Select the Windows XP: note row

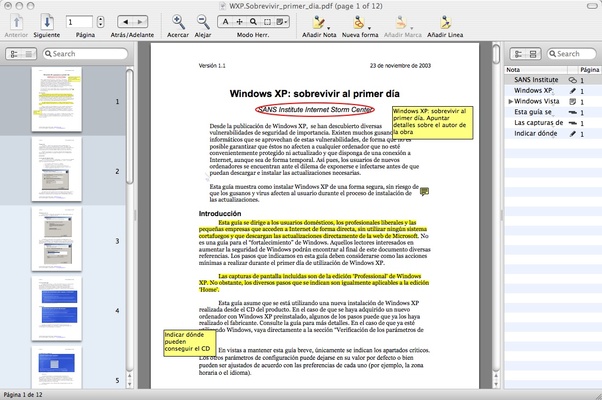[x=553, y=91]
